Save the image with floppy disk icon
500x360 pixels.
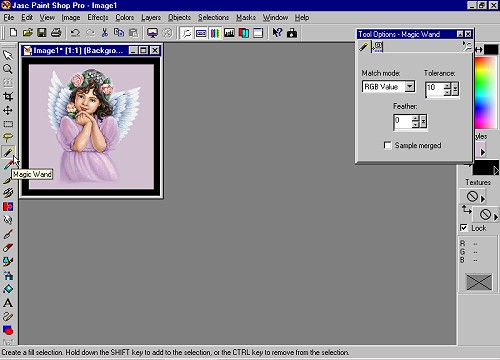tap(42, 33)
